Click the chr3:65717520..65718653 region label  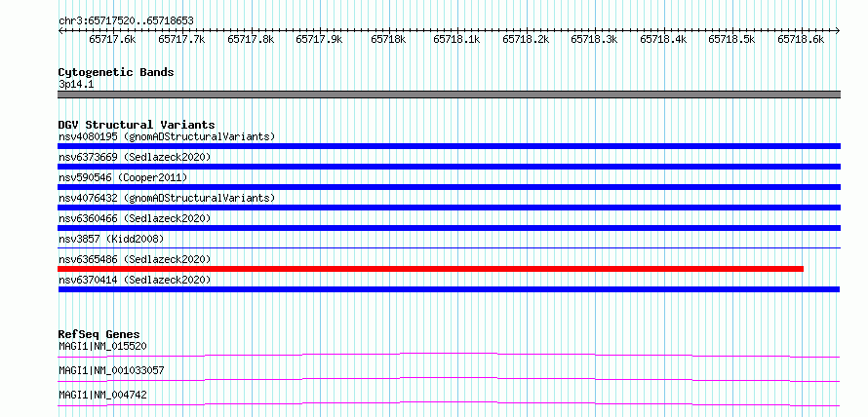pos(126,21)
